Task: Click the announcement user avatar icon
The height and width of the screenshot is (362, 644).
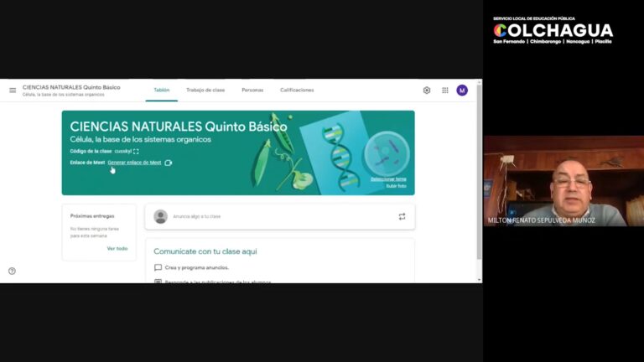Action: point(161,216)
